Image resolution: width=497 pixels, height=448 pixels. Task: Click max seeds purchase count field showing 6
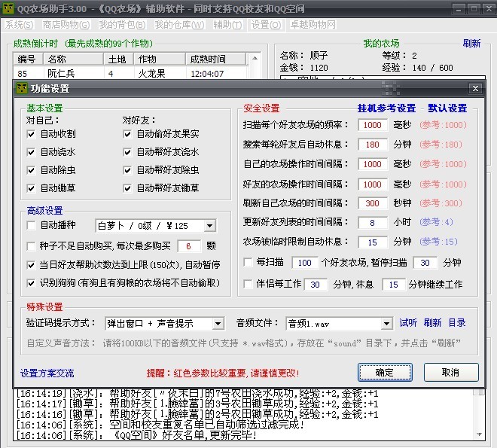pyautogui.click(x=189, y=246)
